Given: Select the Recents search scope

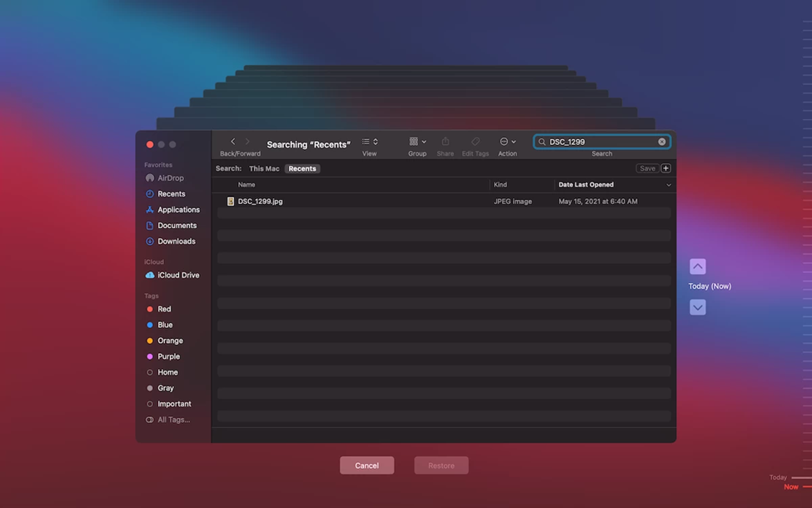Looking at the screenshot, I should coord(302,169).
